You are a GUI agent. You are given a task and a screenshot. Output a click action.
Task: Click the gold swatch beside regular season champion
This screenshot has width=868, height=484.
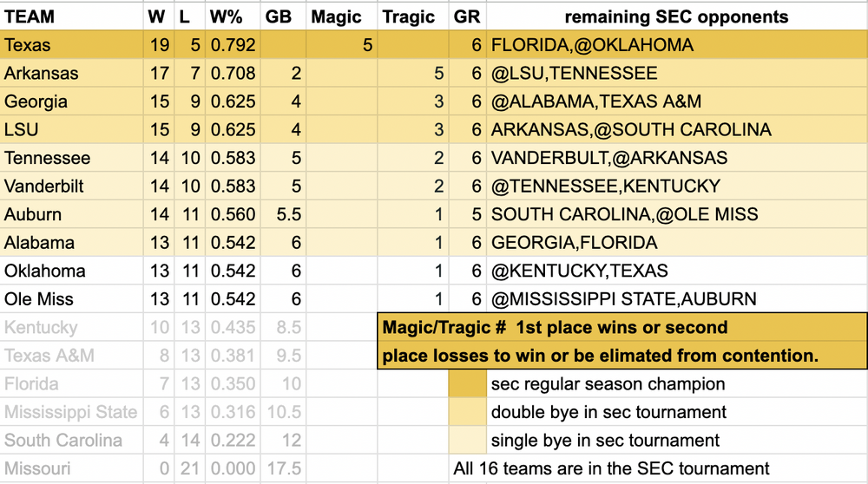coord(467,383)
